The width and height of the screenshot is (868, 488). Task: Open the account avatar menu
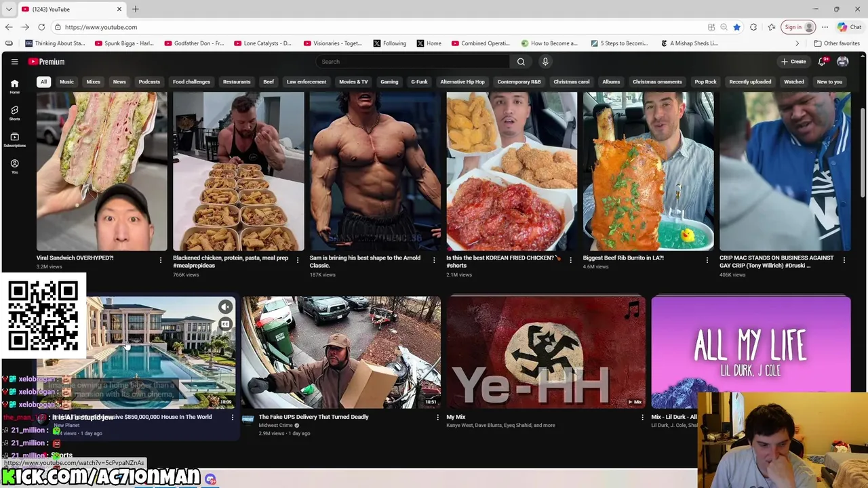point(843,62)
